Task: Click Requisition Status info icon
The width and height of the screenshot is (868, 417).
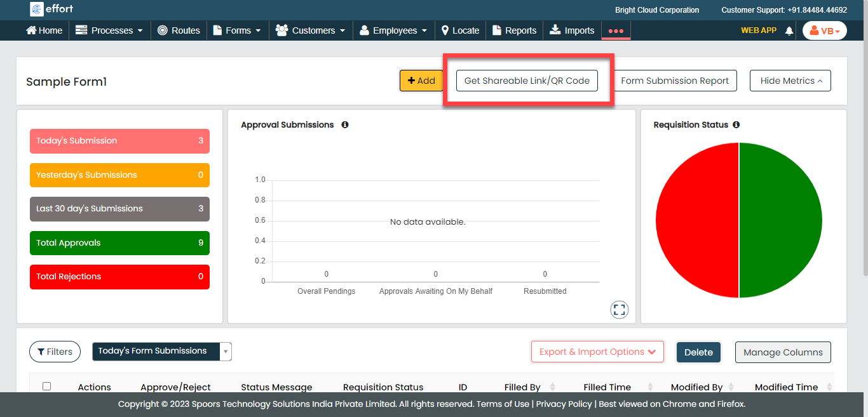Action: click(736, 125)
